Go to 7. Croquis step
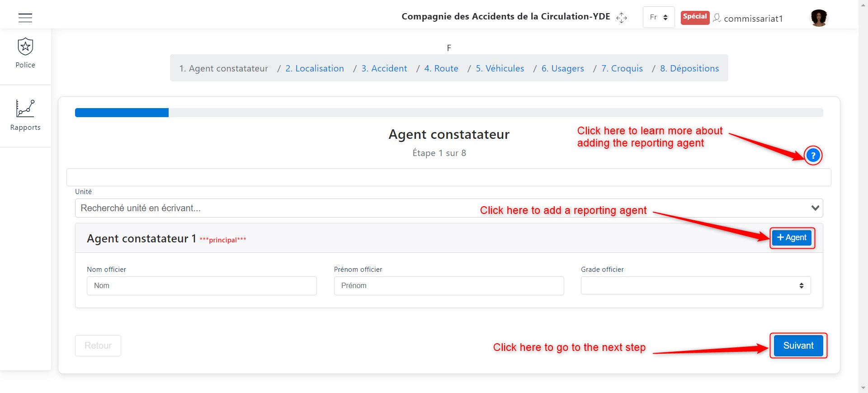This screenshot has width=868, height=393. tap(622, 68)
